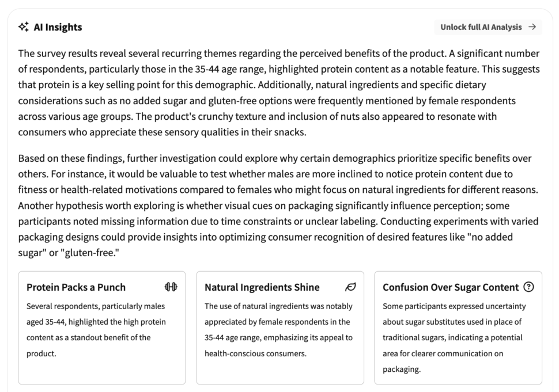Select the Natural Ingredients Shine card
Viewport: 559px width, 392px height.
tap(280, 328)
